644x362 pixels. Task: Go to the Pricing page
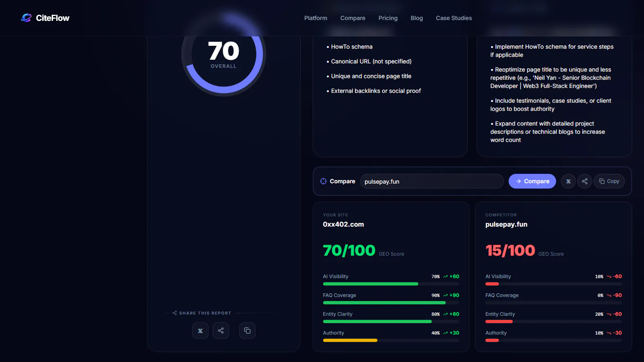(388, 18)
